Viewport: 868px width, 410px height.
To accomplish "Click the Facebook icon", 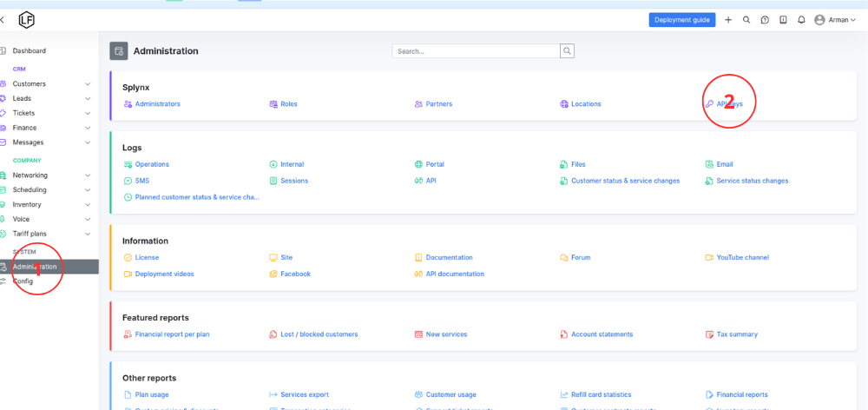I will point(273,274).
